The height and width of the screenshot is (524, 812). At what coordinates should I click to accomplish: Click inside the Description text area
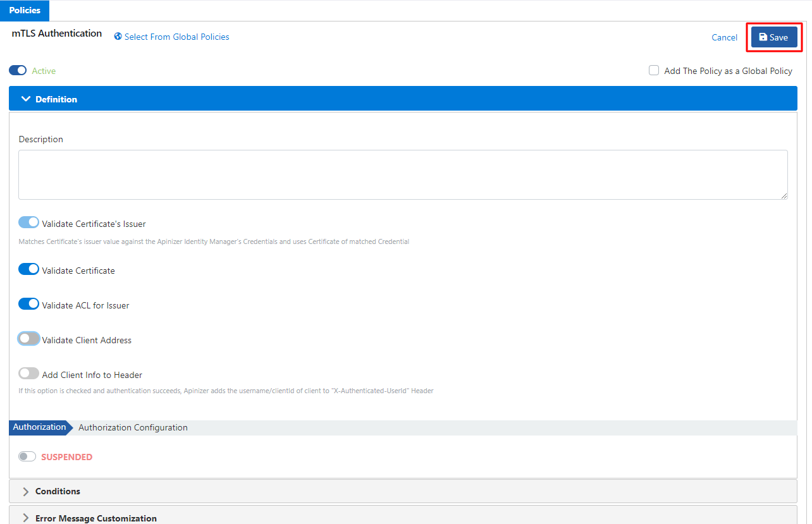coord(402,174)
